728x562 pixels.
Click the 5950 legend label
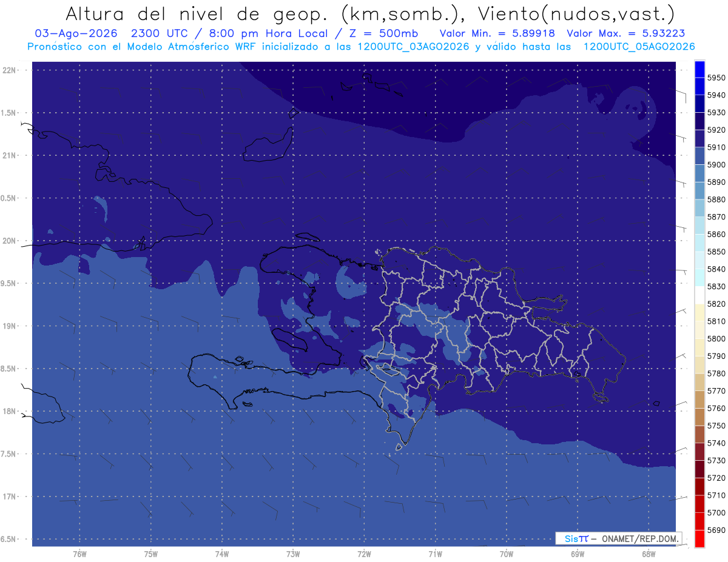(x=716, y=78)
